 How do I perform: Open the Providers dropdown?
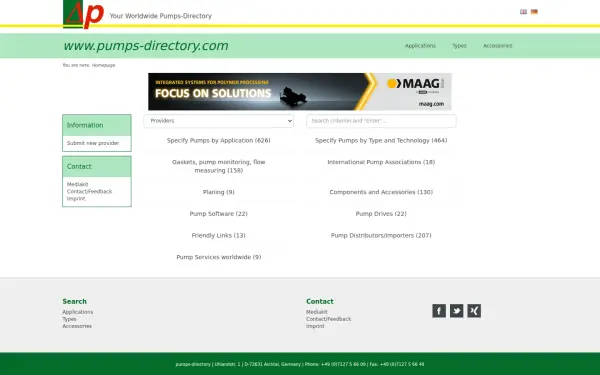coord(218,121)
